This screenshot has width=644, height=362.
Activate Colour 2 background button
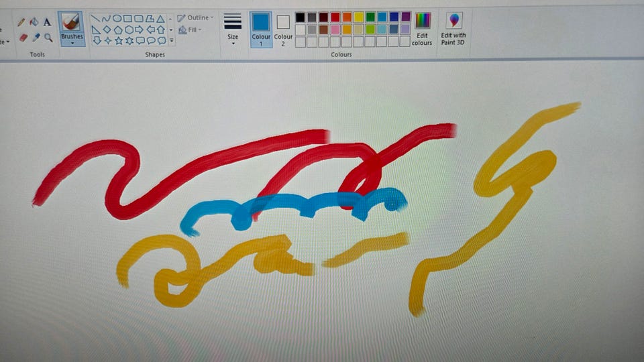click(x=283, y=30)
